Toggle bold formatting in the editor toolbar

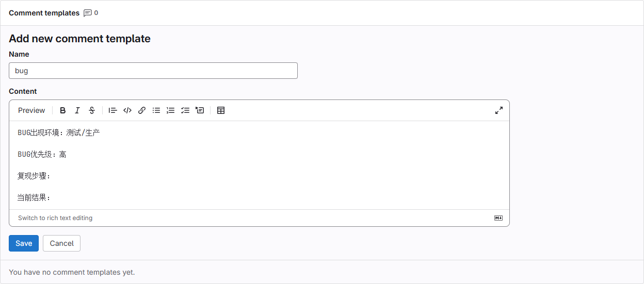(x=63, y=110)
